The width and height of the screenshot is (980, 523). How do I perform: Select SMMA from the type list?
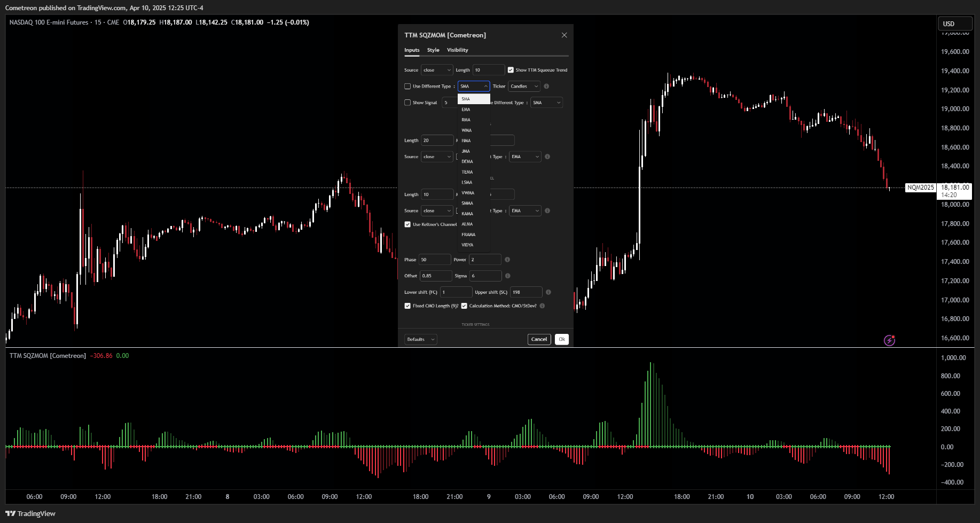pos(474,204)
